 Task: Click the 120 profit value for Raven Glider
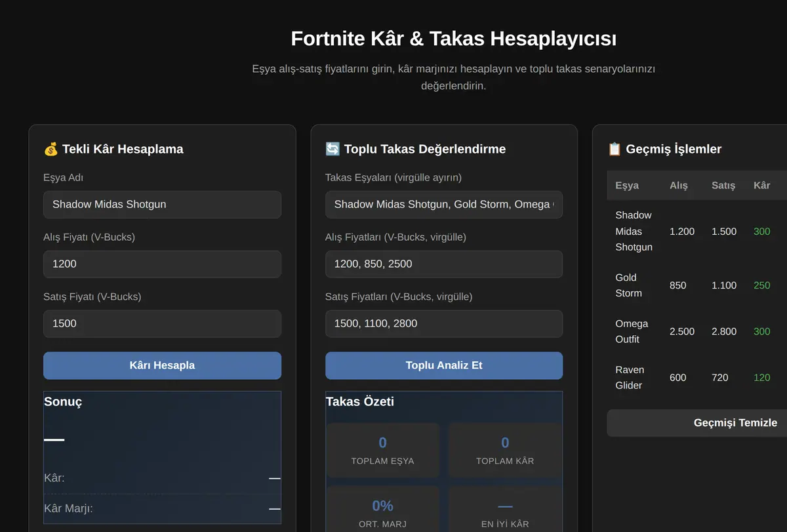tap(762, 377)
